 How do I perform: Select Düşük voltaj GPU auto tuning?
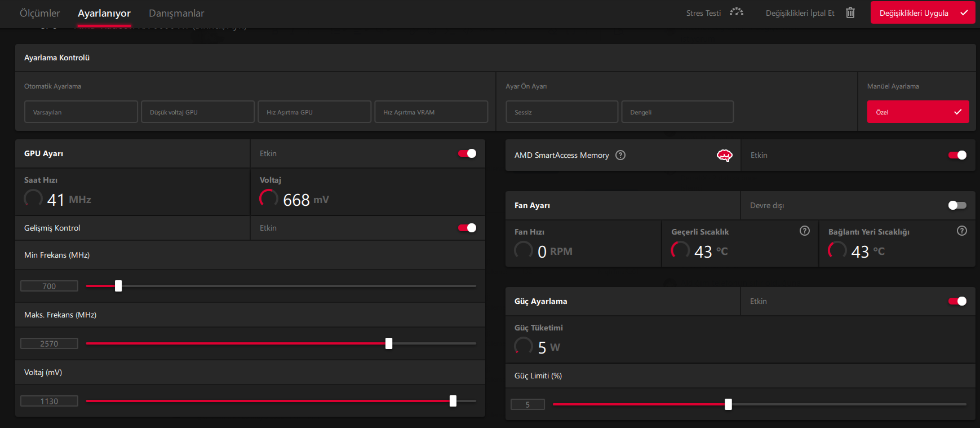click(x=197, y=112)
